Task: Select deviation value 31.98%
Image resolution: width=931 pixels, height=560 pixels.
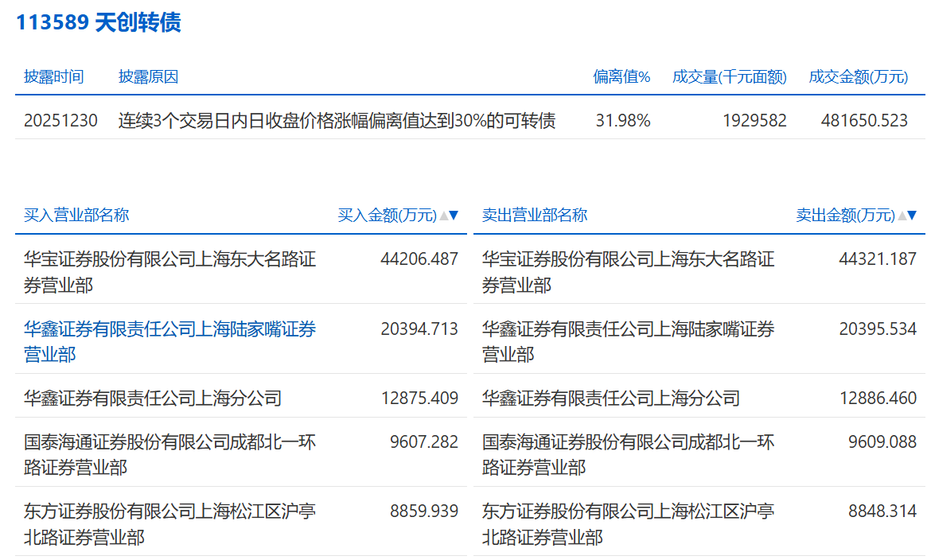Action: (x=623, y=121)
